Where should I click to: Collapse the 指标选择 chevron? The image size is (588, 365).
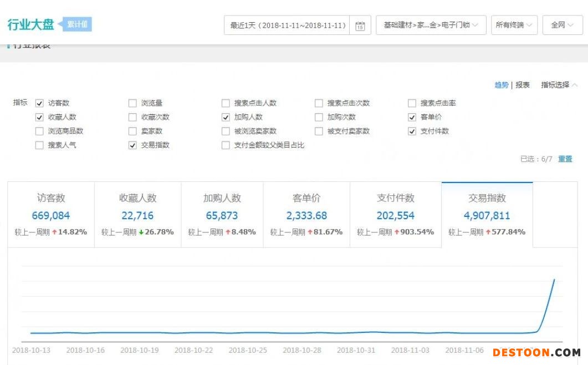click(x=575, y=85)
